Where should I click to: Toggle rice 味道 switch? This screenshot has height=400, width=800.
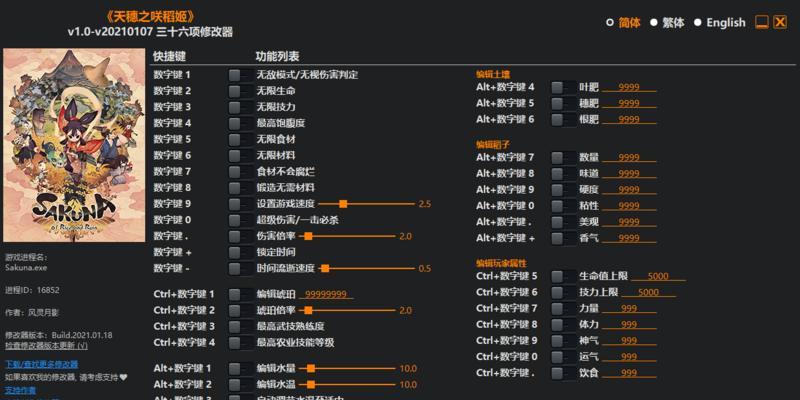563,174
